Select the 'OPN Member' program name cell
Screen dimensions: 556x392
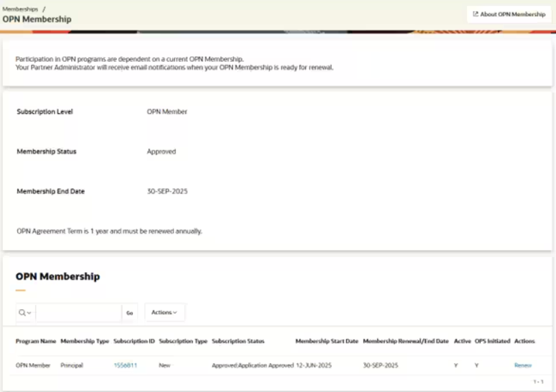click(33, 365)
